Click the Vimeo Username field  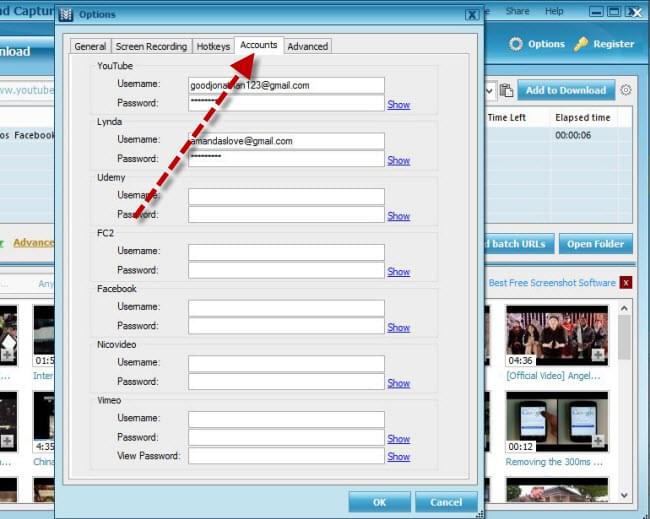286,419
